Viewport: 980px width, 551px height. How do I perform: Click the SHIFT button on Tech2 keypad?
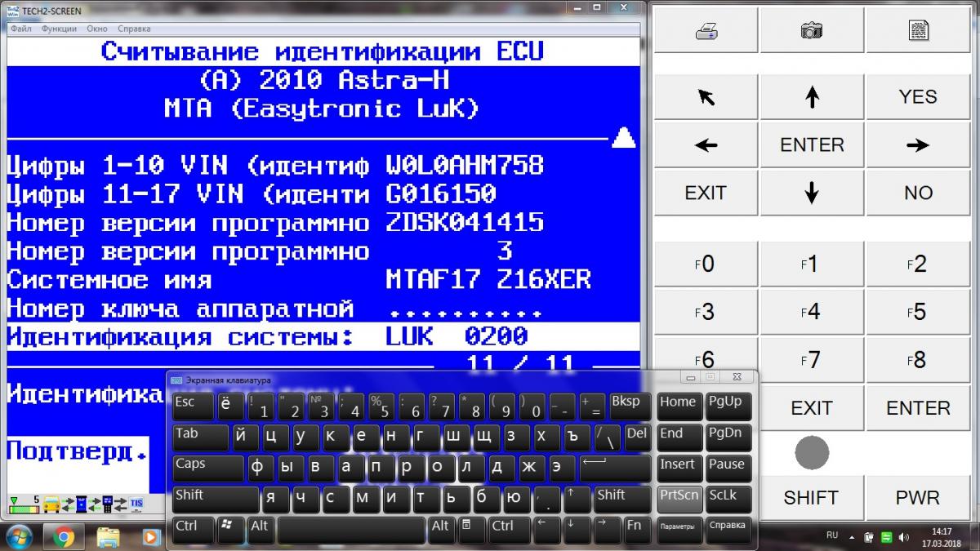[812, 497]
